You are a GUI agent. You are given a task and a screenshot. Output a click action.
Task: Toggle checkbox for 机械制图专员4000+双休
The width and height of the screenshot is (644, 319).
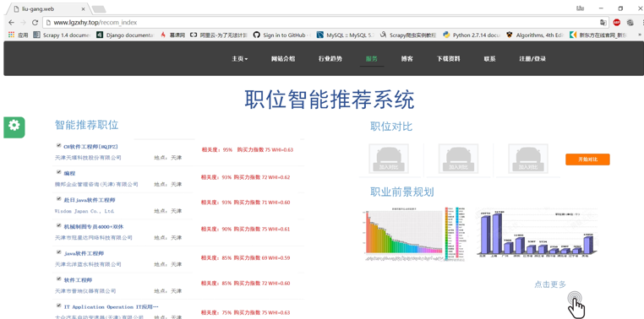58,225
